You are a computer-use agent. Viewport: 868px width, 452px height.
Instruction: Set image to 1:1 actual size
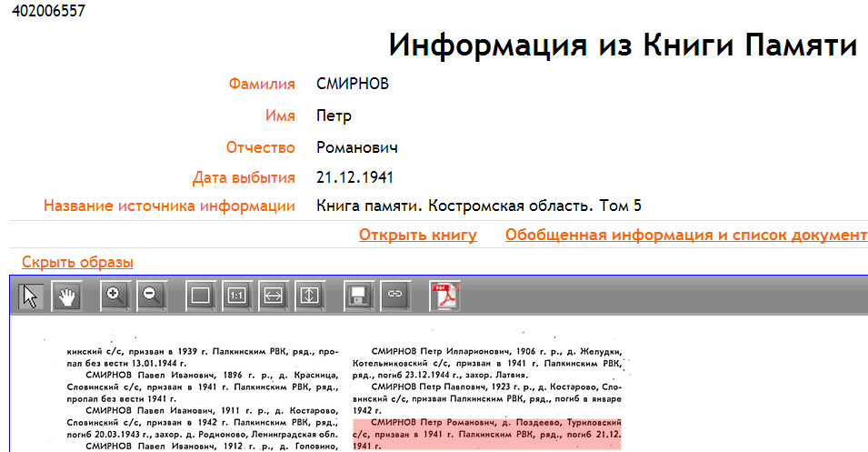[236, 296]
